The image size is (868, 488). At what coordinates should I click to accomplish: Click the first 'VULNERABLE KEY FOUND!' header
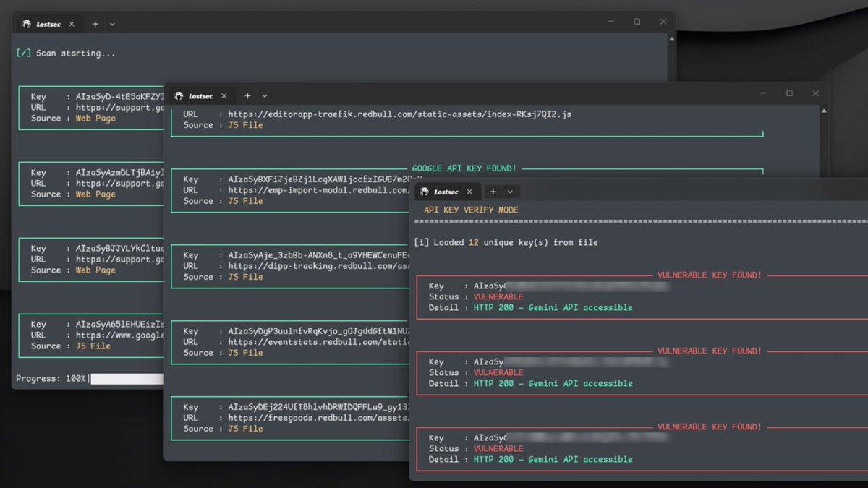[x=710, y=275]
